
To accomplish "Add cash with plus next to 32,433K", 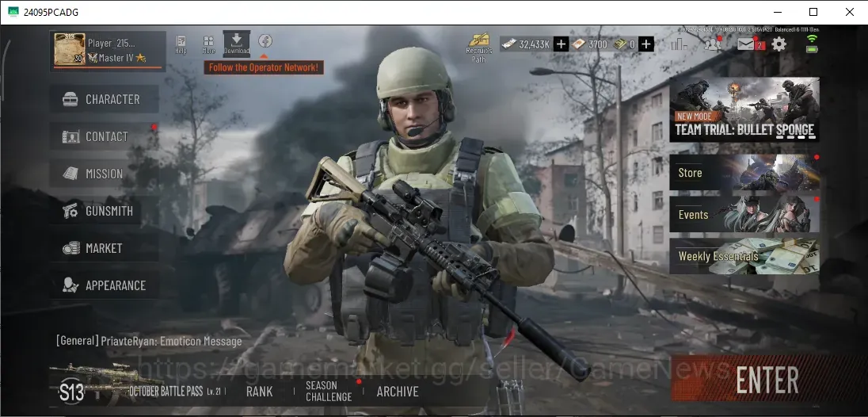I will [561, 44].
